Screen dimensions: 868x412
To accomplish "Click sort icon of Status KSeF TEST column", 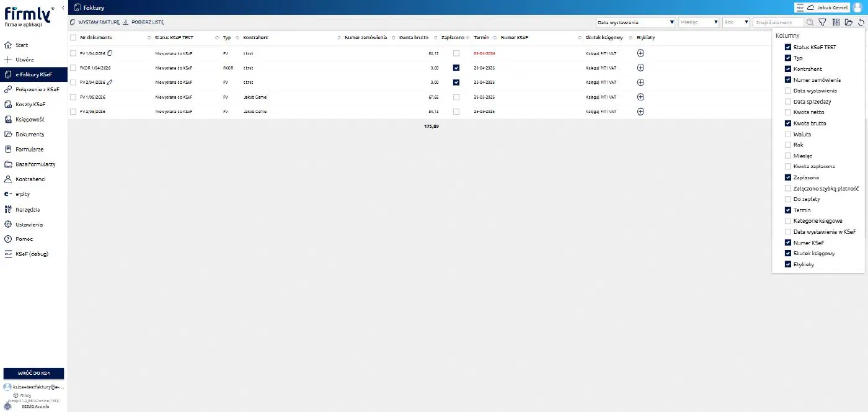I will tap(216, 38).
